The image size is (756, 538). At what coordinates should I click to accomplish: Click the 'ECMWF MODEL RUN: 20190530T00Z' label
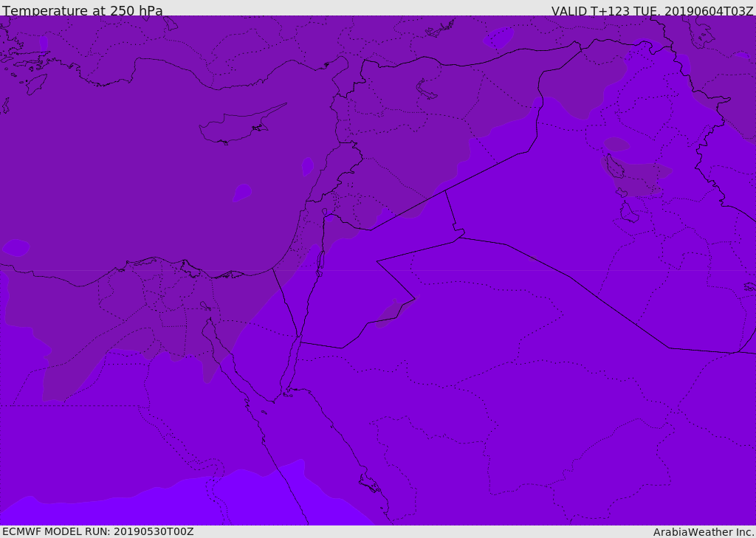(x=98, y=531)
